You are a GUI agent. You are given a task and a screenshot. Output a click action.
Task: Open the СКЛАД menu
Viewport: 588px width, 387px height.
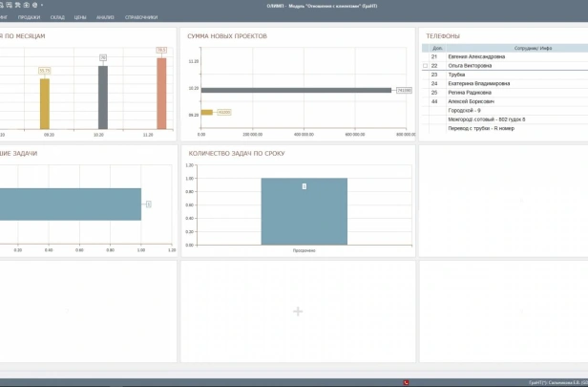57,17
